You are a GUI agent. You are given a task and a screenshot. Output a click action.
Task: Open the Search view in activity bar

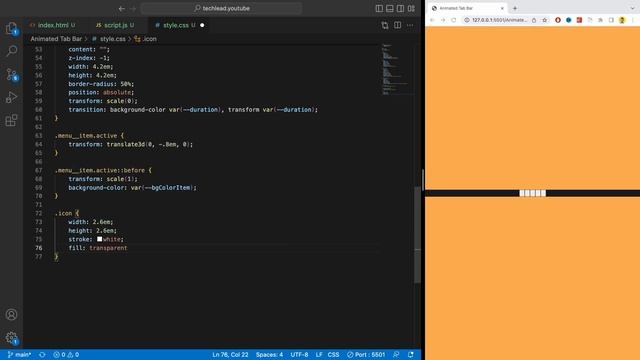click(11, 51)
